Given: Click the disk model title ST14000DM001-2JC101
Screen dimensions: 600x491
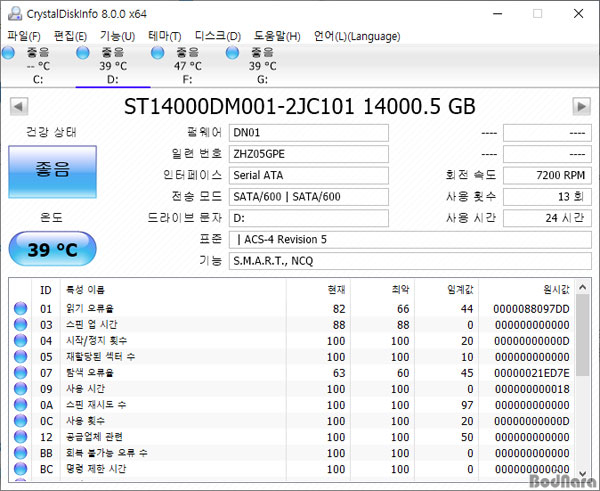Looking at the screenshot, I should pos(239,106).
